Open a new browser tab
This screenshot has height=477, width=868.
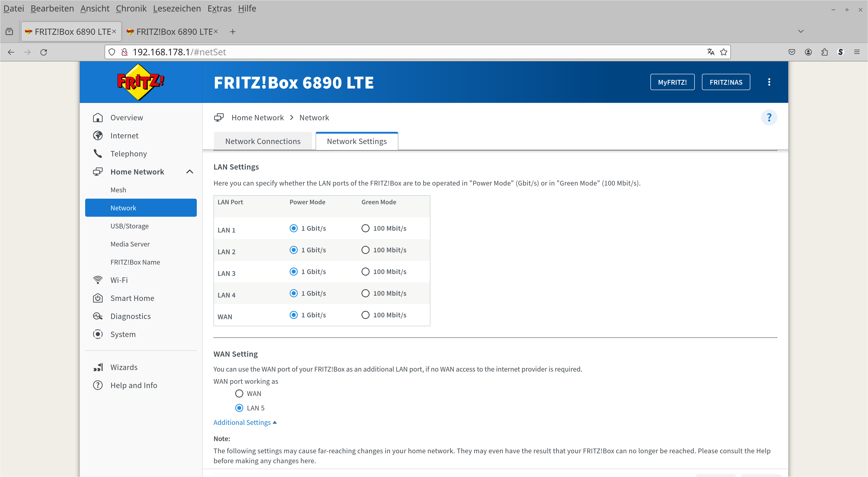(x=232, y=32)
